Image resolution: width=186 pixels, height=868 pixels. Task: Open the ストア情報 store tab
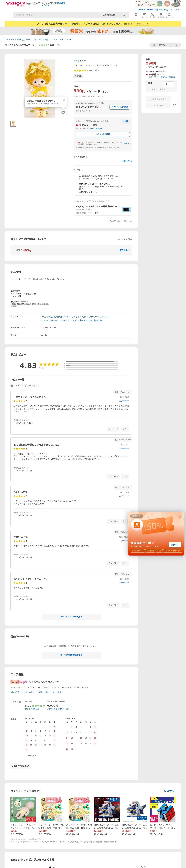57,692
